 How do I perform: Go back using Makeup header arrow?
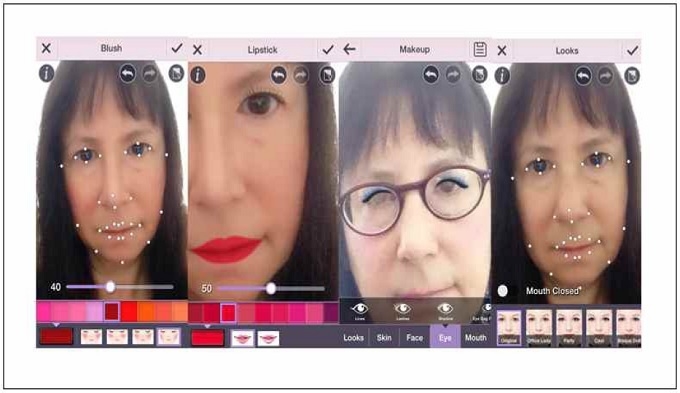pyautogui.click(x=350, y=49)
